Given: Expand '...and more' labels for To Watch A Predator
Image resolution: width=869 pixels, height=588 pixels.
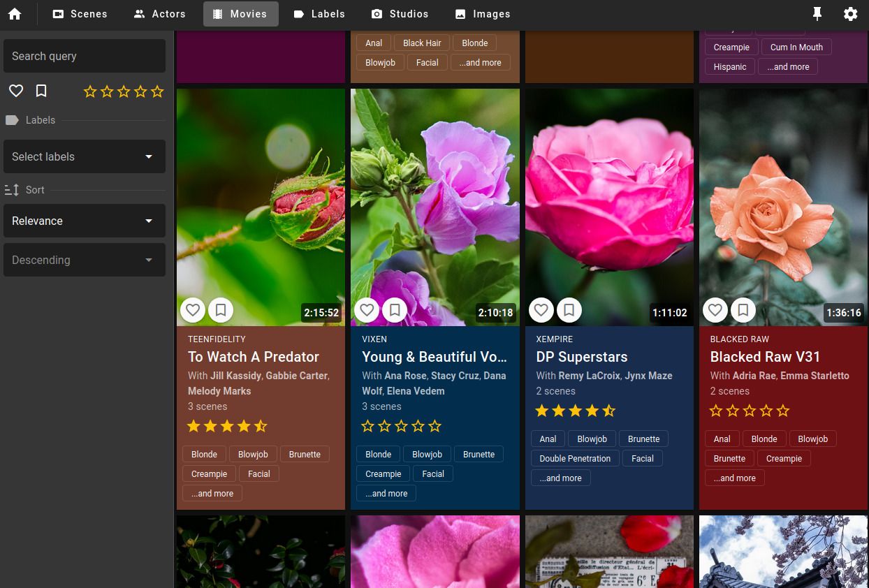Looking at the screenshot, I should pos(212,493).
